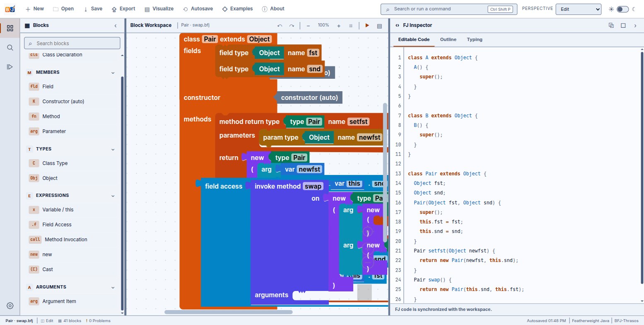Select the Constructor (auto) block icon
This screenshot has height=325, width=644.
(34, 102)
